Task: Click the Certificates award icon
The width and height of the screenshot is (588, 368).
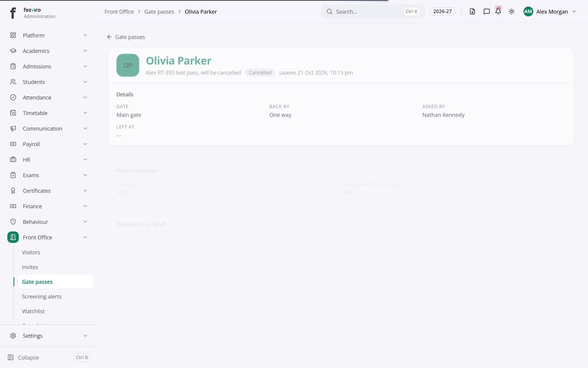Action: pos(13,191)
